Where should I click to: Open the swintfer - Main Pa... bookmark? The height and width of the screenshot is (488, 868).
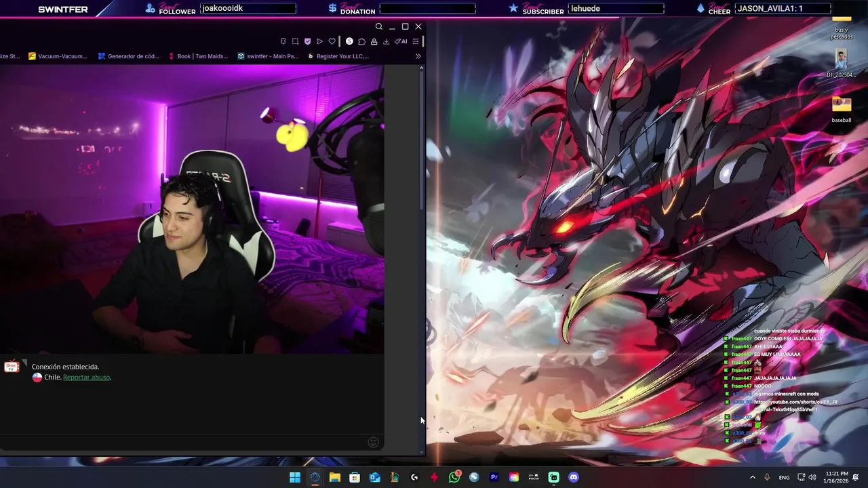pos(268,56)
